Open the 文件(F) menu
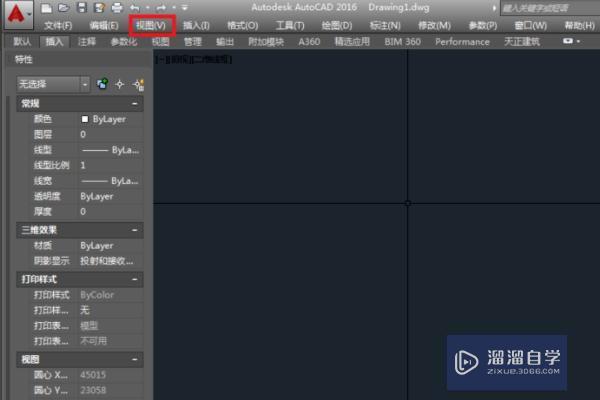Image resolution: width=600 pixels, height=400 pixels. (x=58, y=26)
